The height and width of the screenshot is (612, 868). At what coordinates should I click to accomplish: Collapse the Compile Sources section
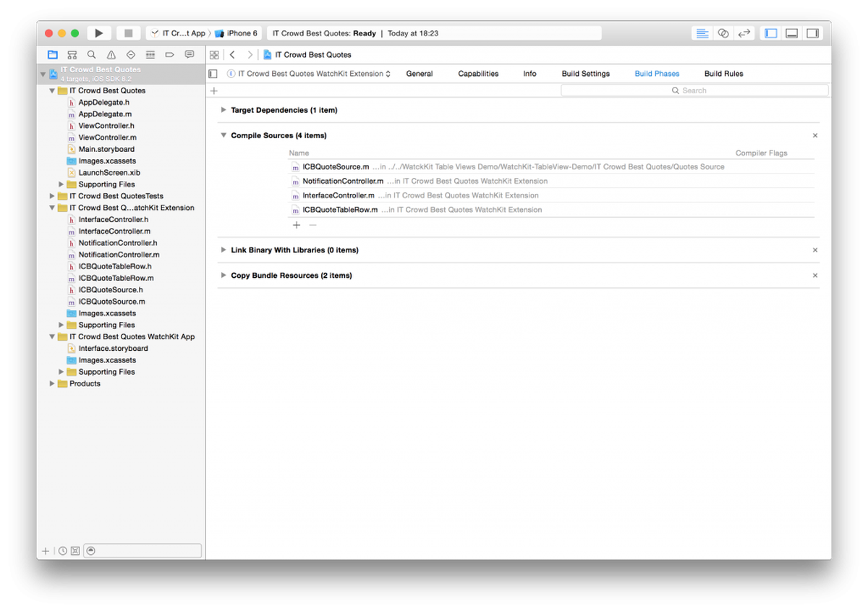224,135
